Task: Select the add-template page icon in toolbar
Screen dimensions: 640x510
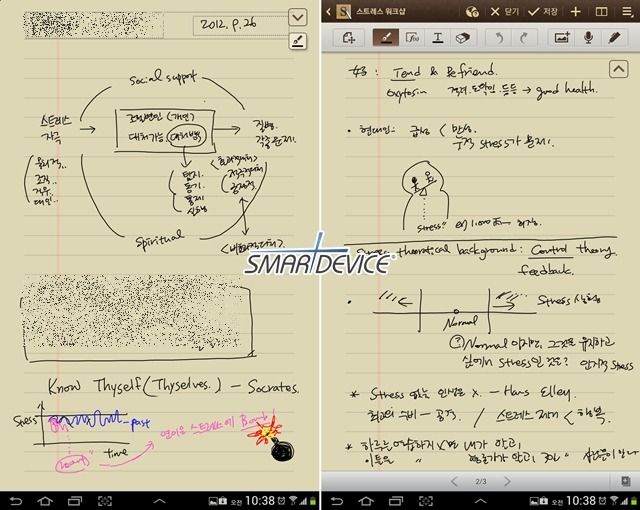Action: [x=349, y=38]
